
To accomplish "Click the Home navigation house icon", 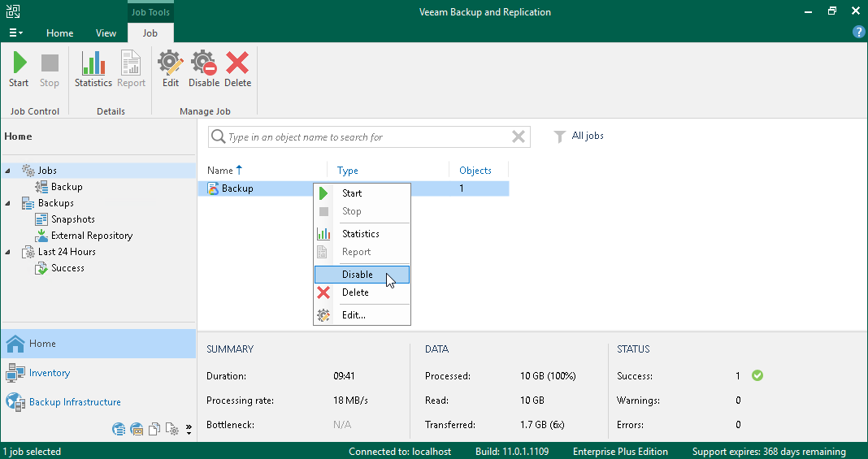I will pos(15,344).
